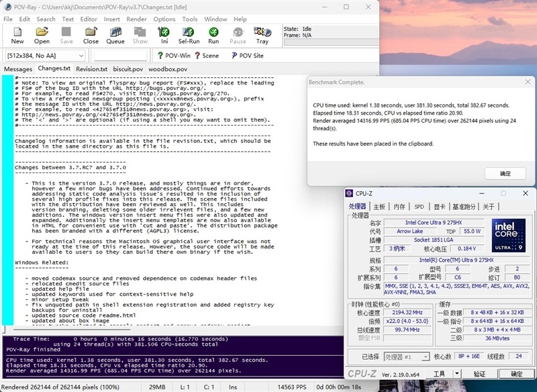Expand the CPU-Z tools dropdown arrow

coord(457,374)
